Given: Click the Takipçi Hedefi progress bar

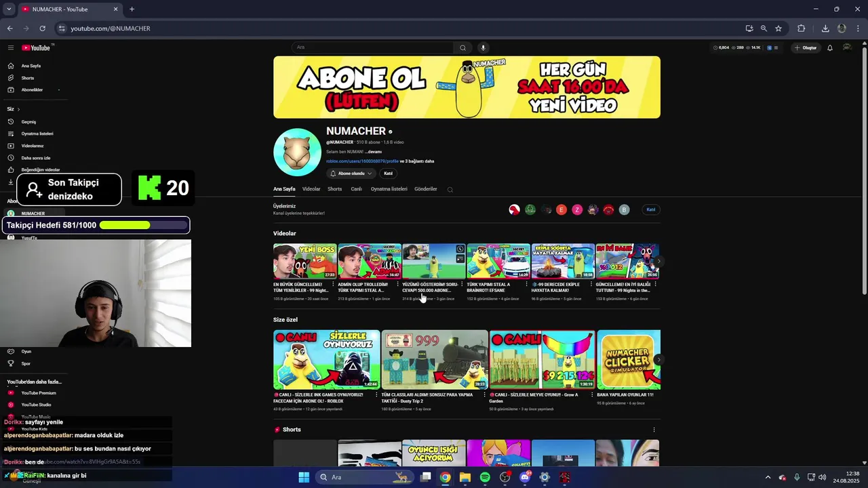Looking at the screenshot, I should [x=143, y=225].
